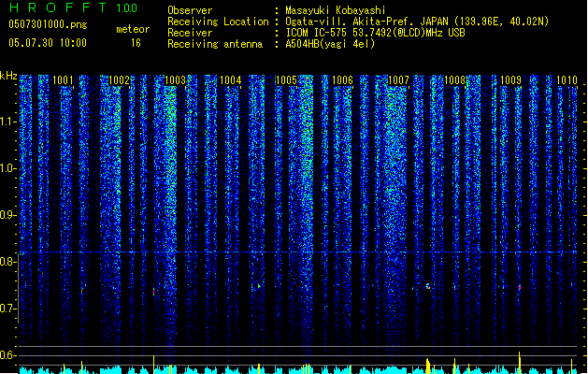This screenshot has width=588, height=374.
Task: Click the 1005 time marker
Action: click(286, 80)
